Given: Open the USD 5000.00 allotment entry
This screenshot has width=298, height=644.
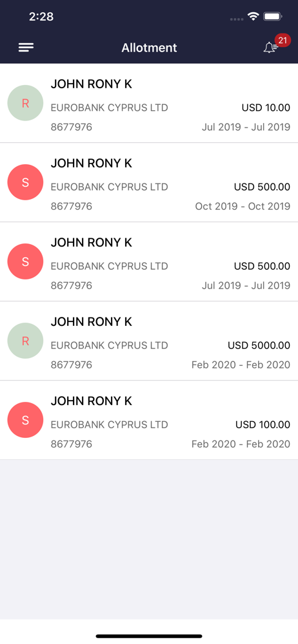Looking at the screenshot, I should [149, 341].
